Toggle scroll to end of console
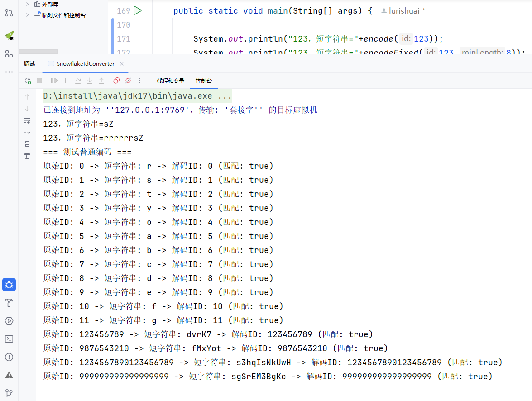Screen dimensions: 532x401 coord(27,132)
